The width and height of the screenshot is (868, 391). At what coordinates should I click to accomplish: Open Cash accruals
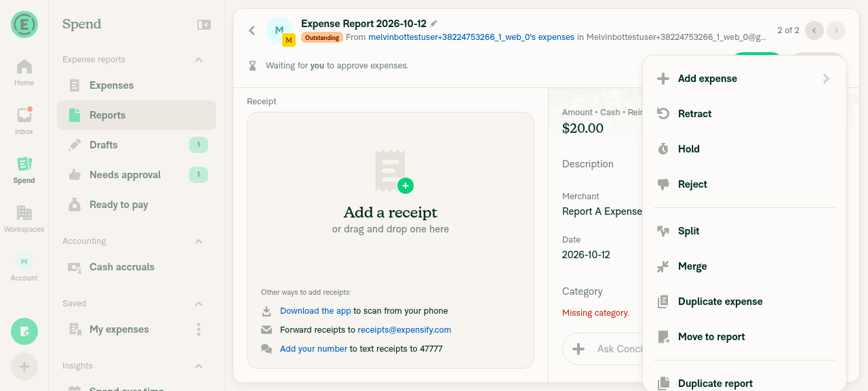click(136, 267)
